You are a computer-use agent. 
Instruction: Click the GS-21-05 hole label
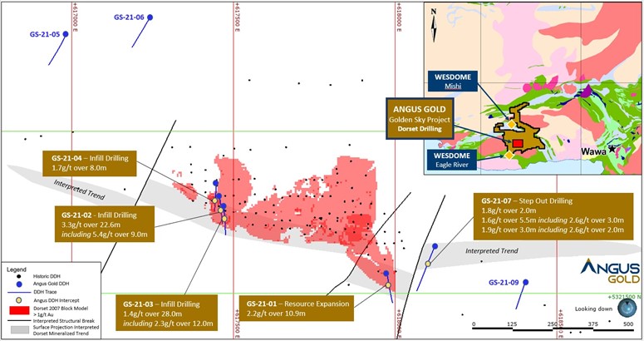(45, 34)
